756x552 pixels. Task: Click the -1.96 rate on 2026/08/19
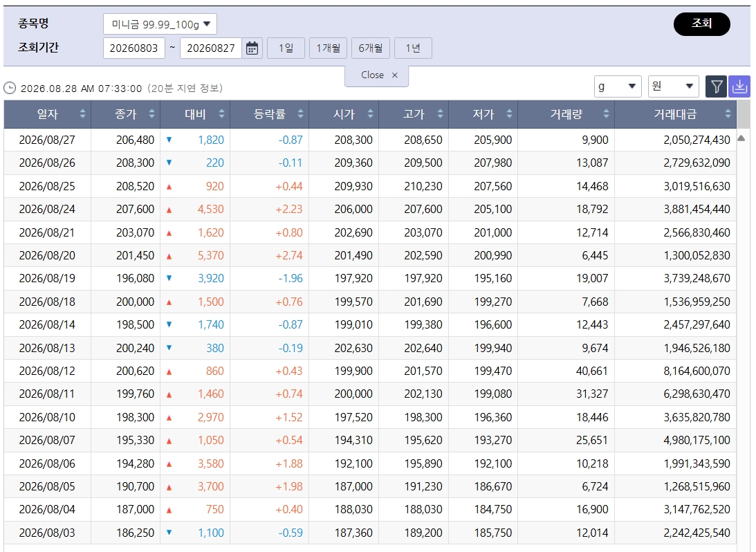[291, 278]
